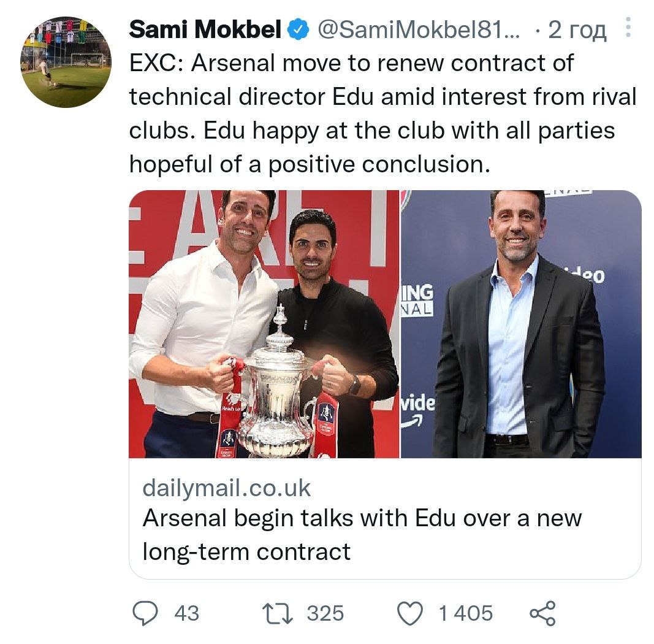Screen dimensions: 654x644
Task: Click the blue verified badge
Action: coord(298,29)
